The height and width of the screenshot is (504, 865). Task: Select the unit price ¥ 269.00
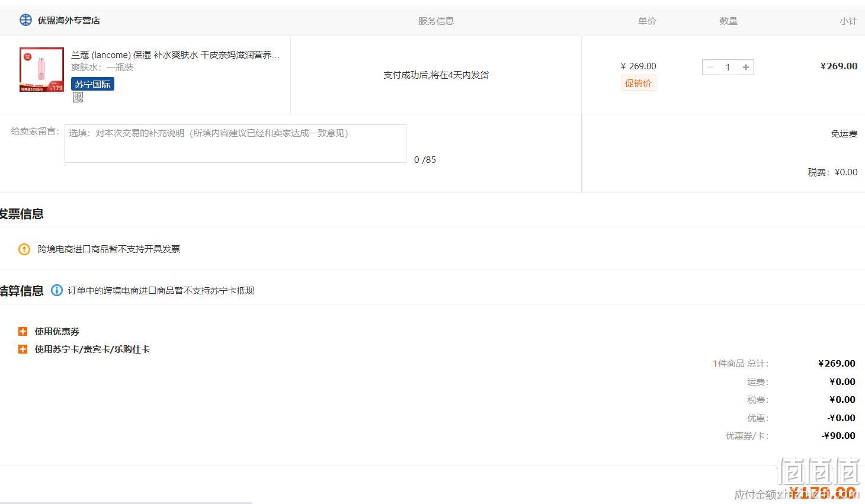coord(638,66)
